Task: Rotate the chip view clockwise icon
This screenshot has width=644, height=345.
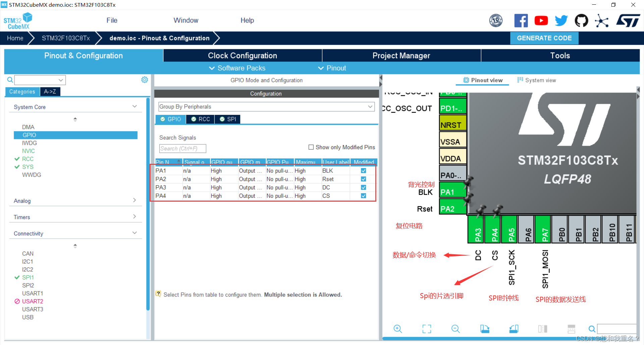Action: pyautogui.click(x=485, y=329)
